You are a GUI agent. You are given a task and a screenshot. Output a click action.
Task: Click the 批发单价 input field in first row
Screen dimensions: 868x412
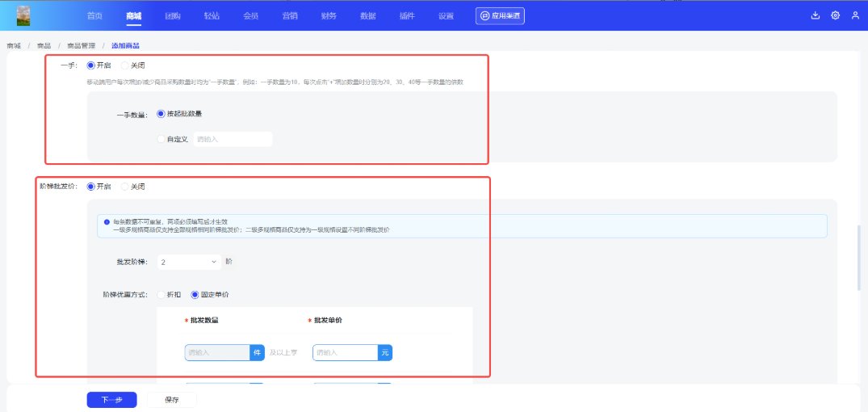point(346,353)
